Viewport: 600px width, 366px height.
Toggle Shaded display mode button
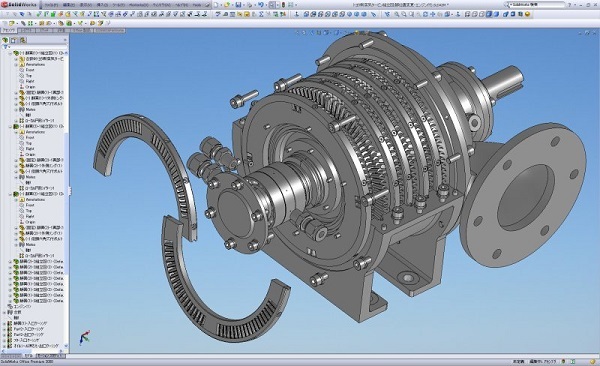[496, 15]
